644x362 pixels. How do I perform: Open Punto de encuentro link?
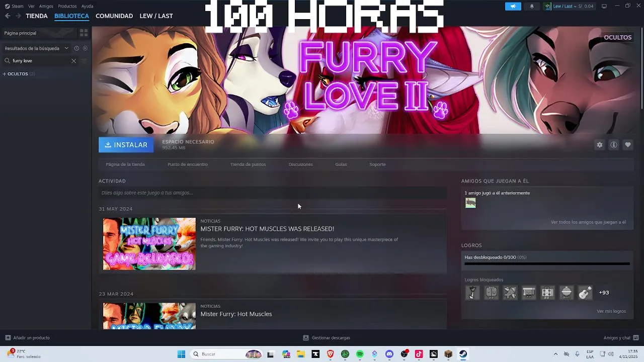pyautogui.click(x=188, y=164)
